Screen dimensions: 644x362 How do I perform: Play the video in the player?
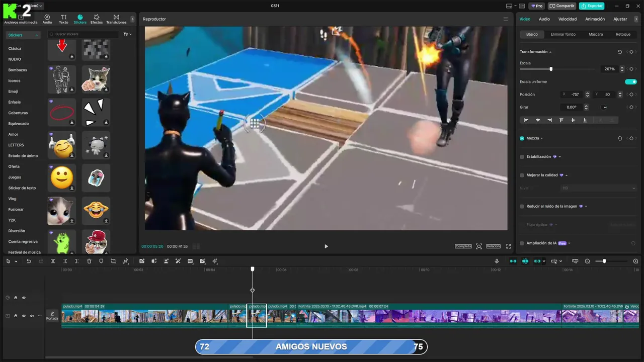326,246
